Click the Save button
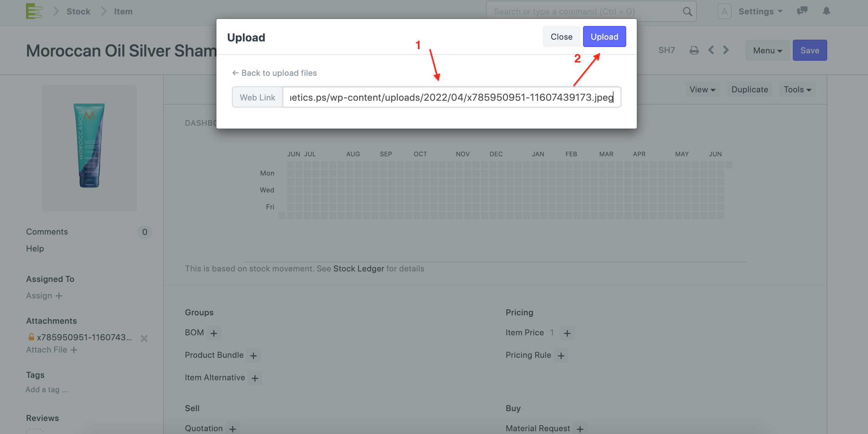 click(810, 50)
